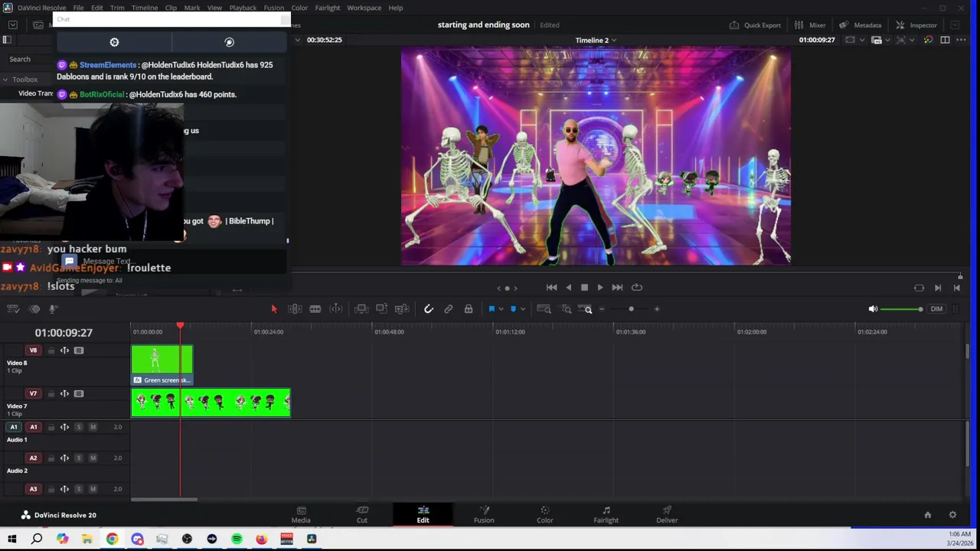The width and height of the screenshot is (980, 551).
Task: Switch to the Deliver page tab
Action: [667, 515]
